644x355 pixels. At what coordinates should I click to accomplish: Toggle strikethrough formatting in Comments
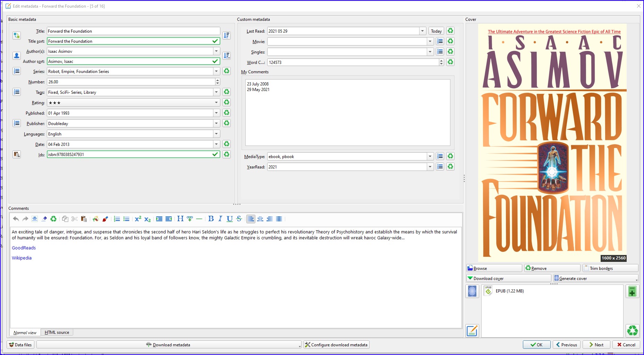click(239, 219)
